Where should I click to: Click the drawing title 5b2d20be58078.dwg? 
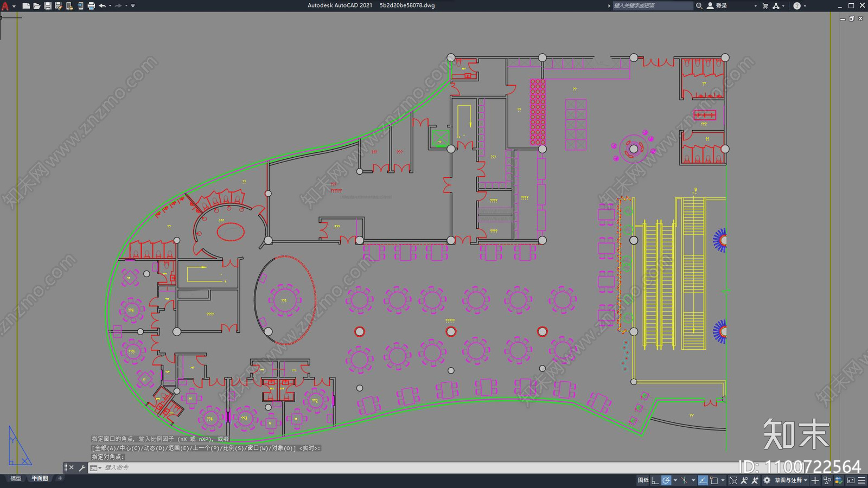(407, 5)
